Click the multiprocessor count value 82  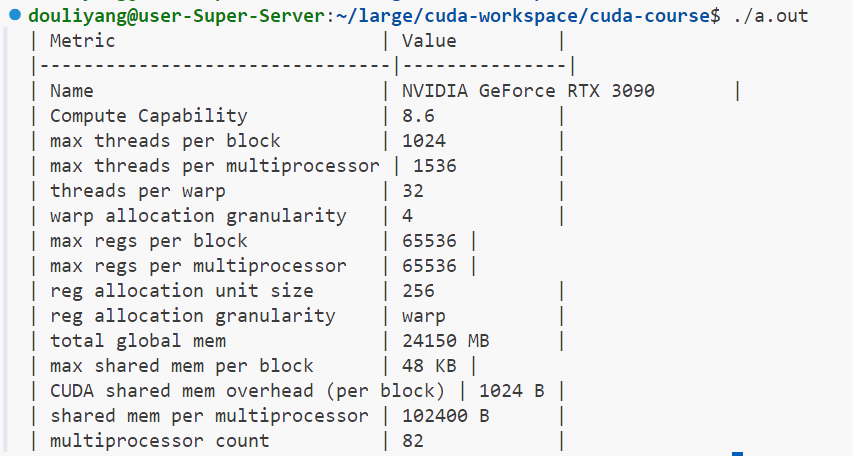tap(413, 441)
